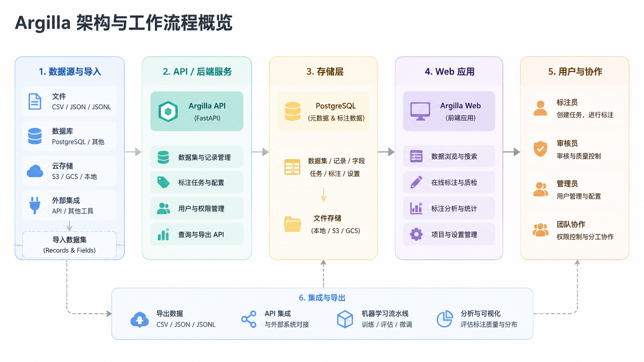Click the green database icon beside 数据集与记录管理

click(x=163, y=157)
